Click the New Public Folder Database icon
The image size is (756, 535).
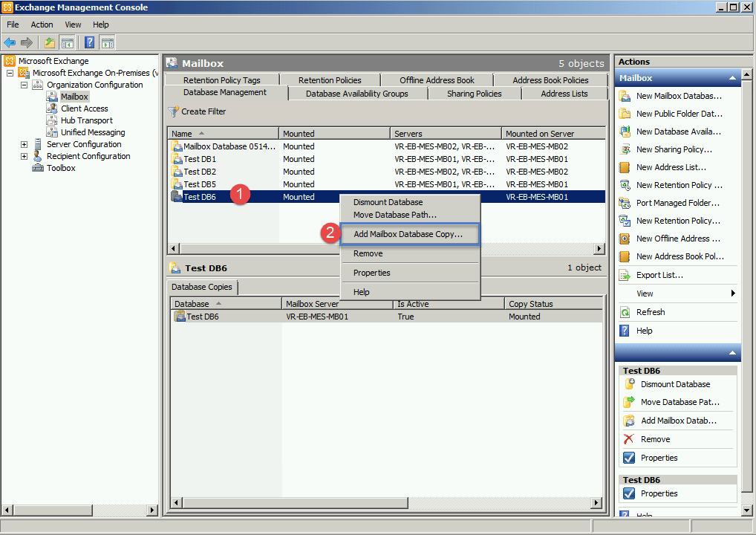625,114
